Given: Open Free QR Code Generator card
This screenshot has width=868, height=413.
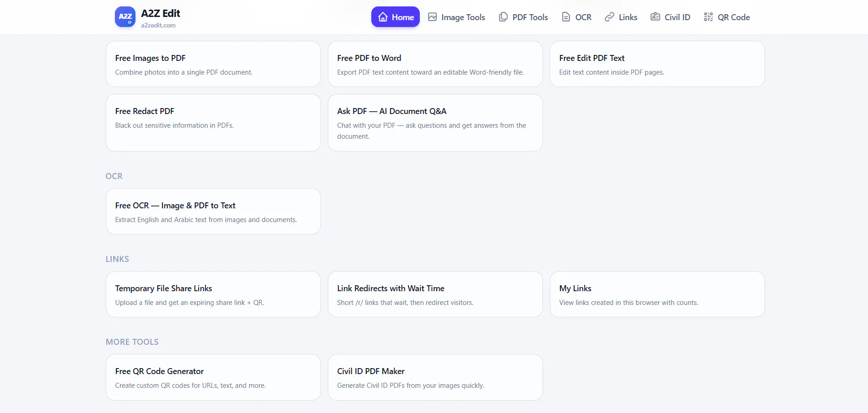Looking at the screenshot, I should pos(213,377).
